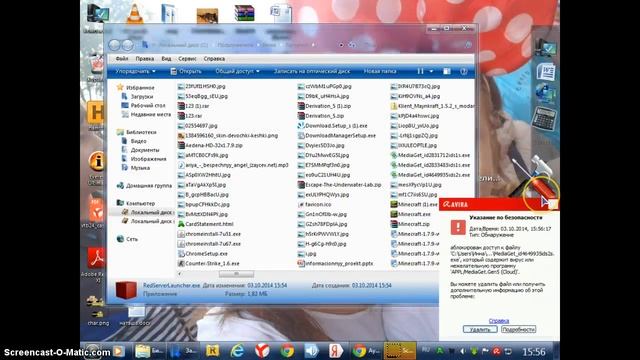
Task: Click the Открыть toolbar button
Action: point(186,71)
